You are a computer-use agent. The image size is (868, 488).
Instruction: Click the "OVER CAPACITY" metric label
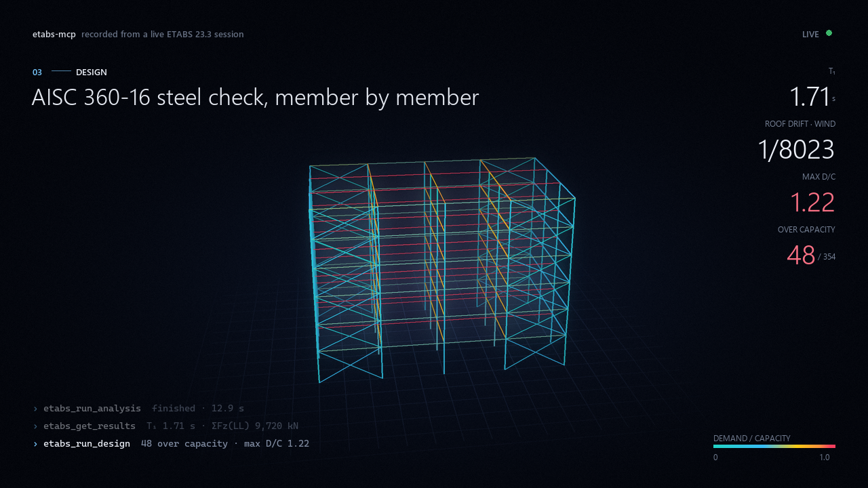click(806, 230)
